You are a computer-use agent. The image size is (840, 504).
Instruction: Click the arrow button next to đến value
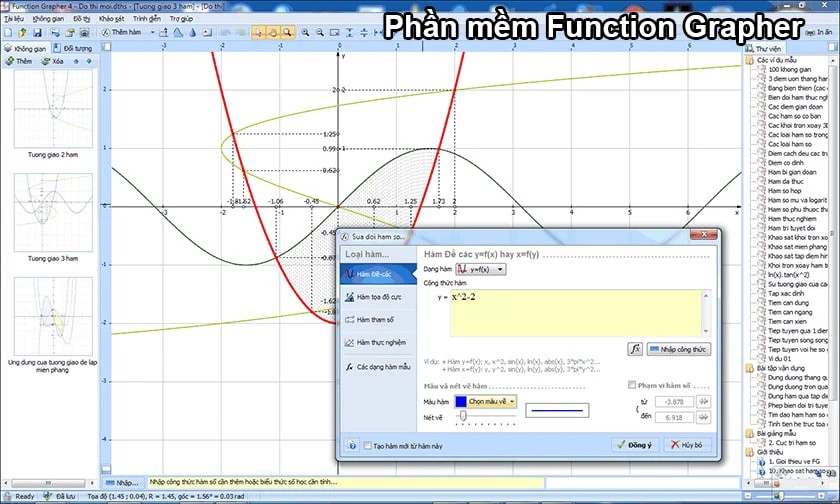703,417
